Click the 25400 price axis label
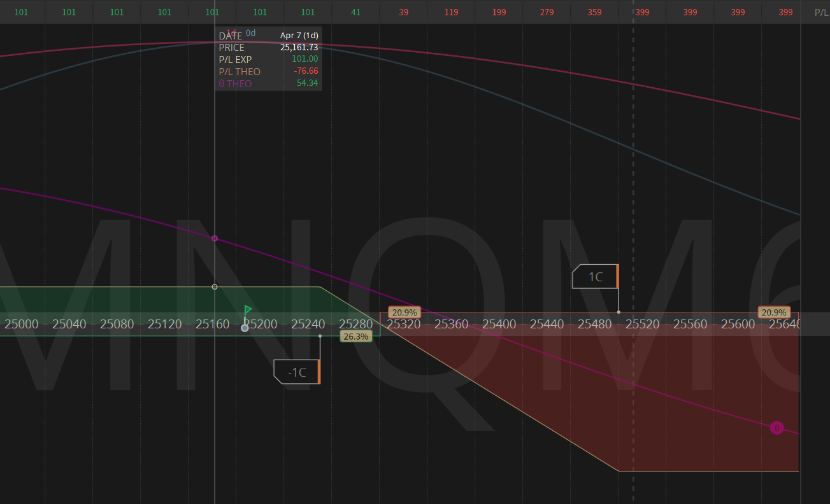The image size is (830, 504). (499, 324)
